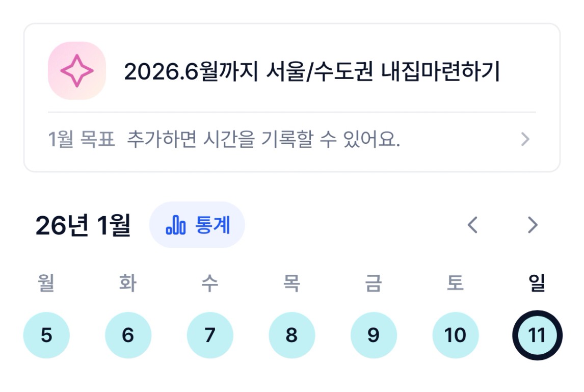Pick date 10 on the week row
Viewport: 584px width, 392px height.
coord(455,335)
